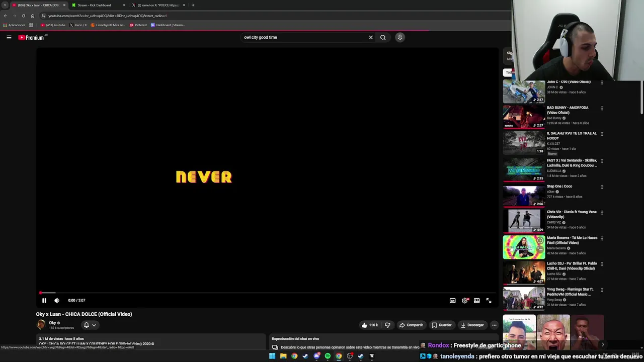Open the Dashboard | Stream bookmark
Viewport: 644px width, 362px height.
point(168,25)
